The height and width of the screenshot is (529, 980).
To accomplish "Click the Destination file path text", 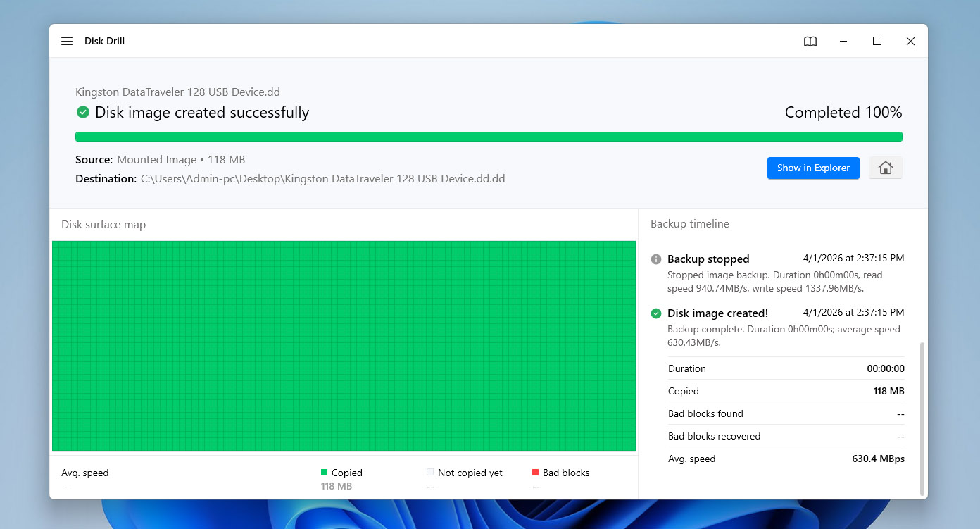I will tap(322, 179).
